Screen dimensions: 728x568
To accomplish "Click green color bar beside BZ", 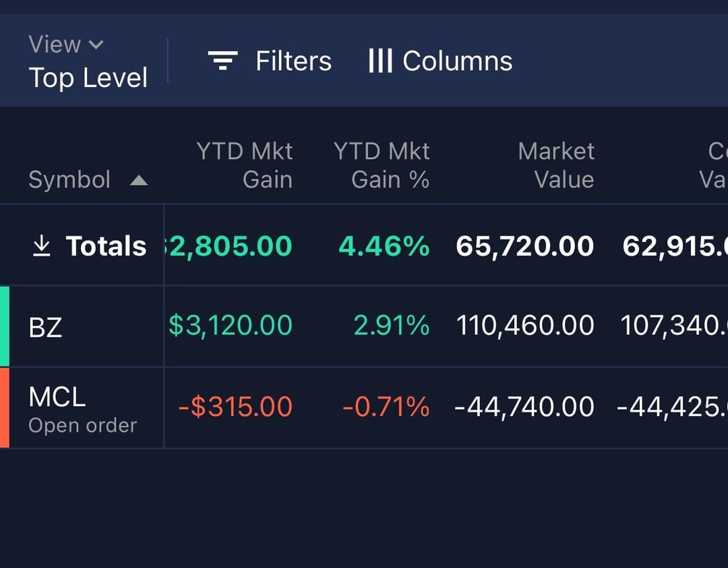I will pos(4,326).
